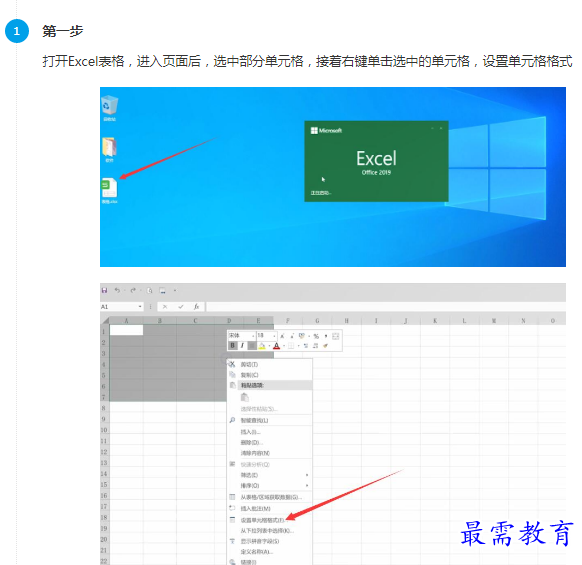Click the column F header in Excel
Viewport: 582px width, 565px height.
pos(288,321)
